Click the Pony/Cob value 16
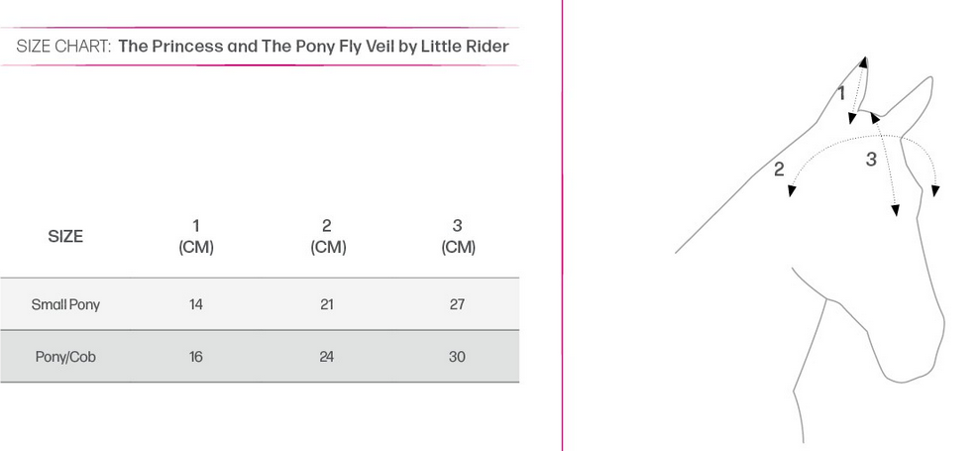The image size is (980, 451). pos(196,357)
